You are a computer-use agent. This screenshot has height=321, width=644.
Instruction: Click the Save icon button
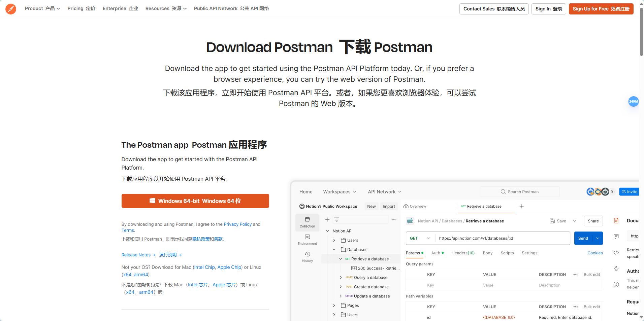(x=557, y=221)
